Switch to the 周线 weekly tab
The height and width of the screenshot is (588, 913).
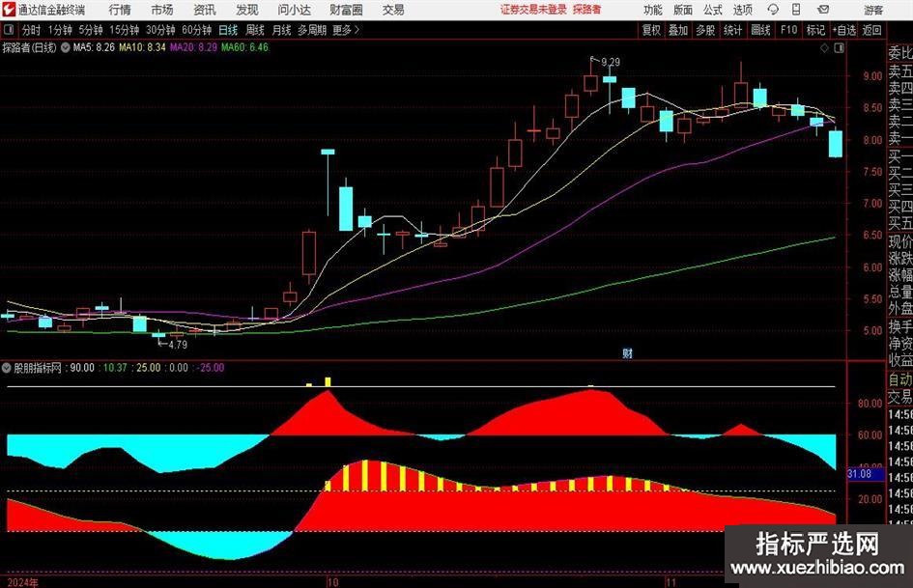click(255, 30)
